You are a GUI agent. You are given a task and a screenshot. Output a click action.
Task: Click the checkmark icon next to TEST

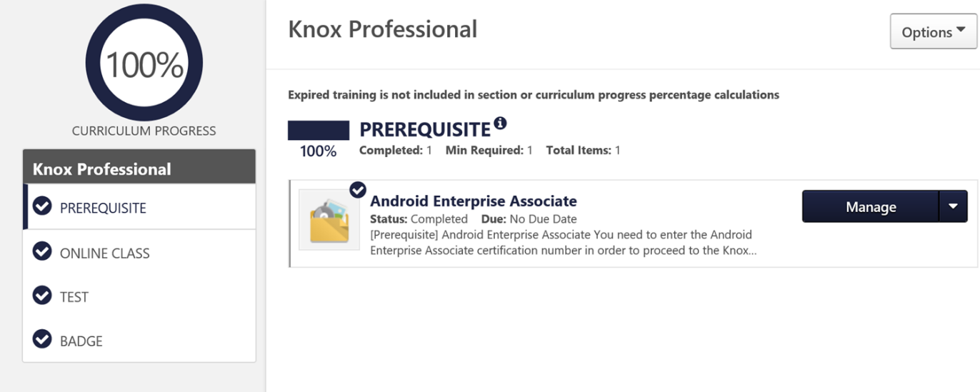[43, 295]
